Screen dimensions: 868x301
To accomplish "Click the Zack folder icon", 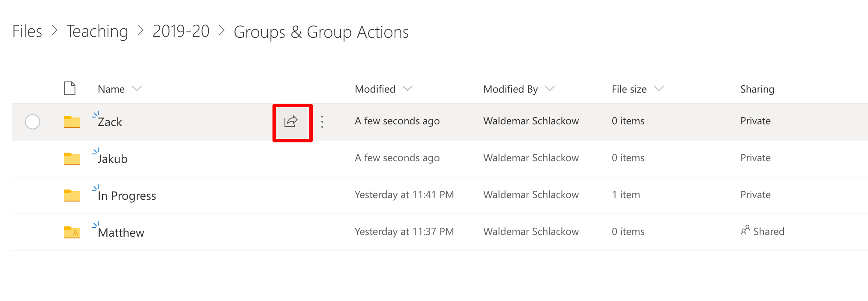I will [72, 122].
